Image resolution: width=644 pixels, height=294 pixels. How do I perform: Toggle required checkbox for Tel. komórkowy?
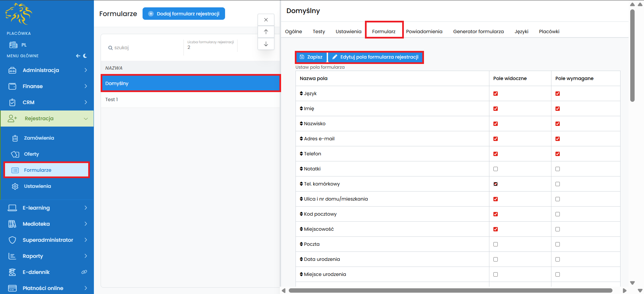pos(557,184)
